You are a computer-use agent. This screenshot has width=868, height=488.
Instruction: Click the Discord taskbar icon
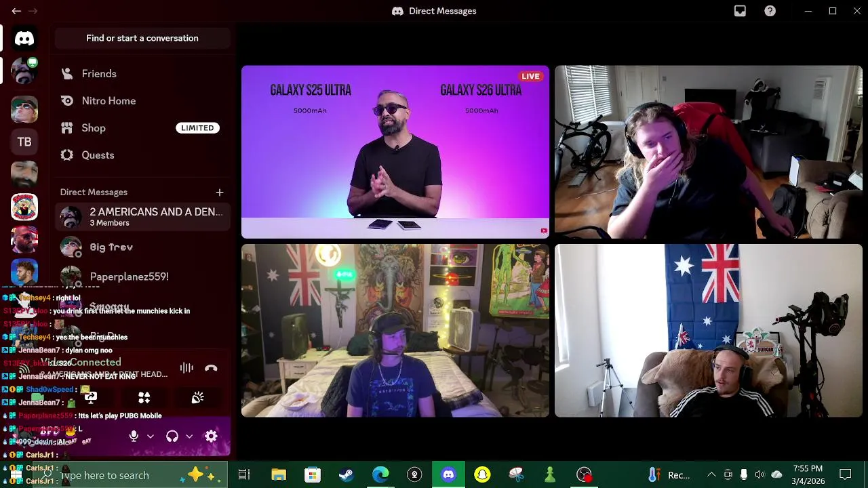448,474
